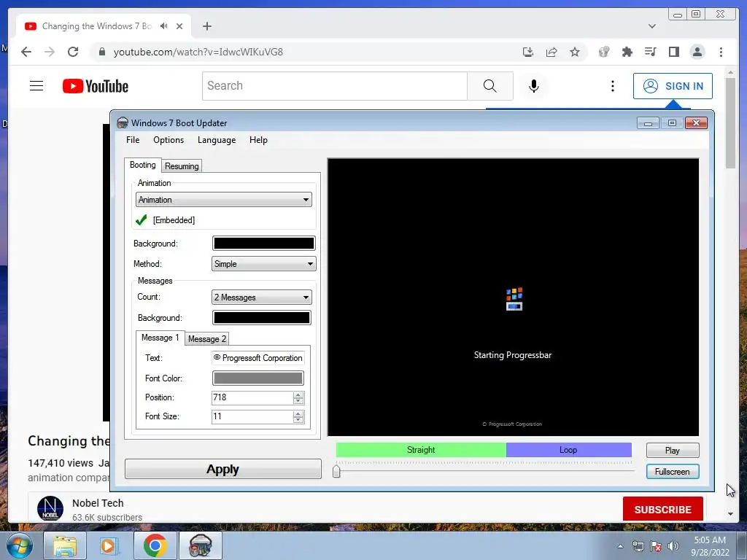Click Chrome forward arrow
Image resolution: width=747 pixels, height=560 pixels.
[x=50, y=52]
